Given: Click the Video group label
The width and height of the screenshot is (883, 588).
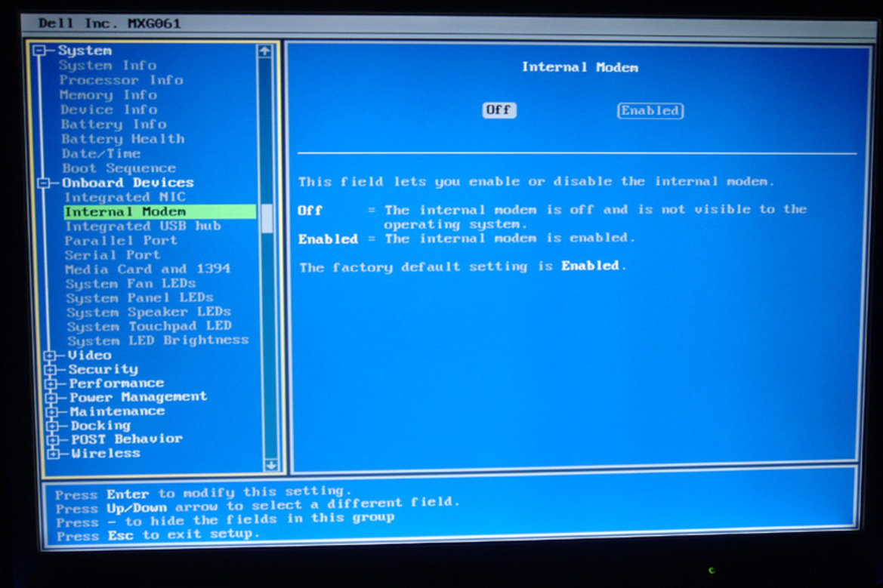Looking at the screenshot, I should 90,355.
